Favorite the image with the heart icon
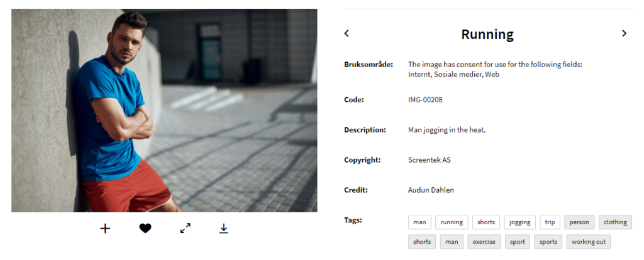Viewport: 644px width, 260px height. click(145, 229)
